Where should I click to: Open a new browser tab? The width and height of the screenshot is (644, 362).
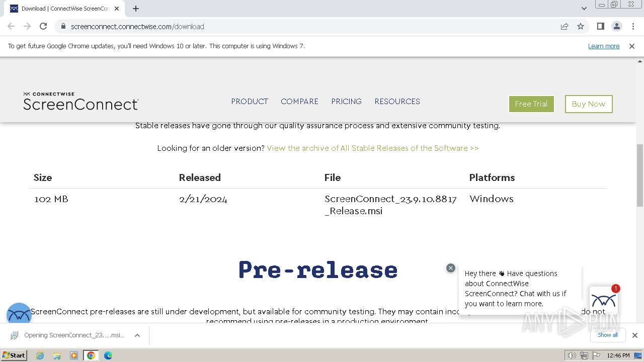click(x=136, y=9)
